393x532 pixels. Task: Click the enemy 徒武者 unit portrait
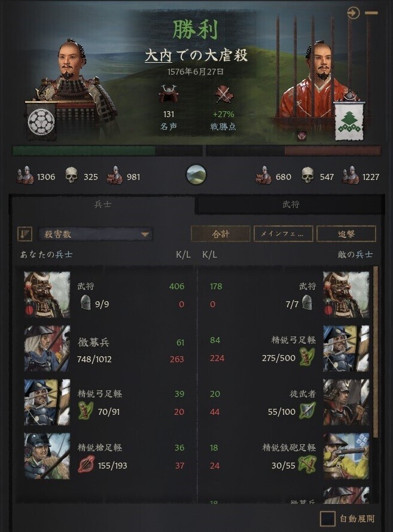coord(346,402)
